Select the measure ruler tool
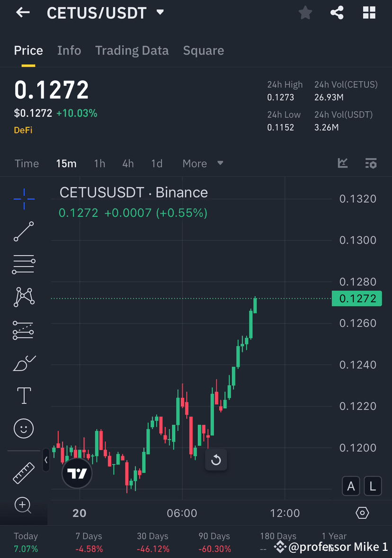392x558 pixels. (23, 472)
